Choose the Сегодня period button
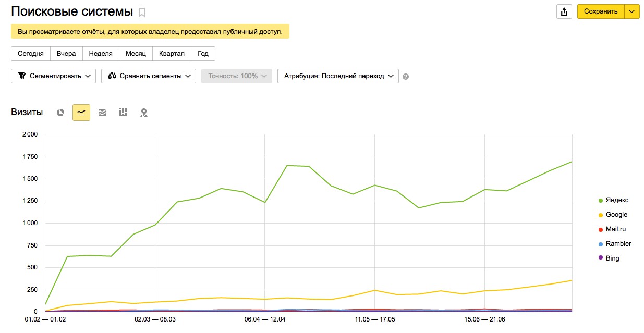Screen dimensions: 644x333 [31, 54]
